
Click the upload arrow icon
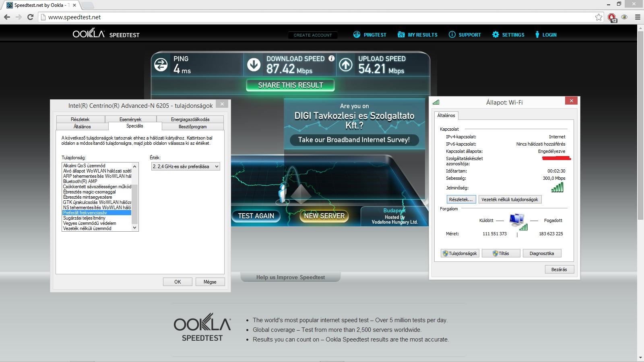[346, 65]
